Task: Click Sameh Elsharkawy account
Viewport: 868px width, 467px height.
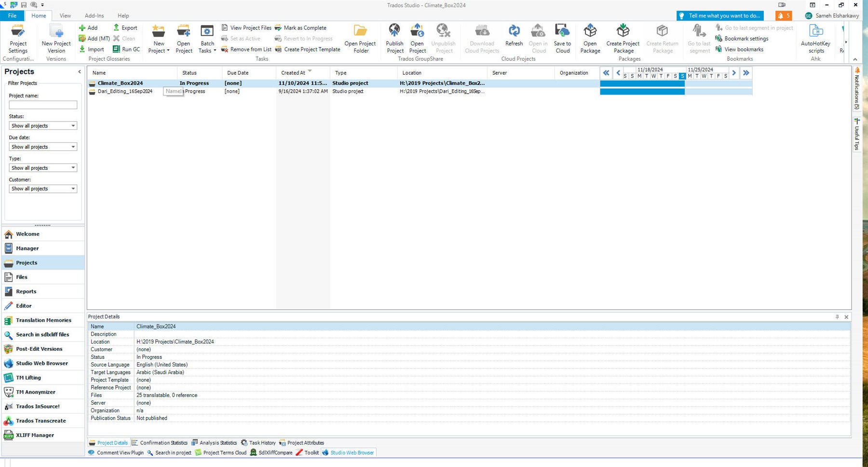Action: point(832,16)
